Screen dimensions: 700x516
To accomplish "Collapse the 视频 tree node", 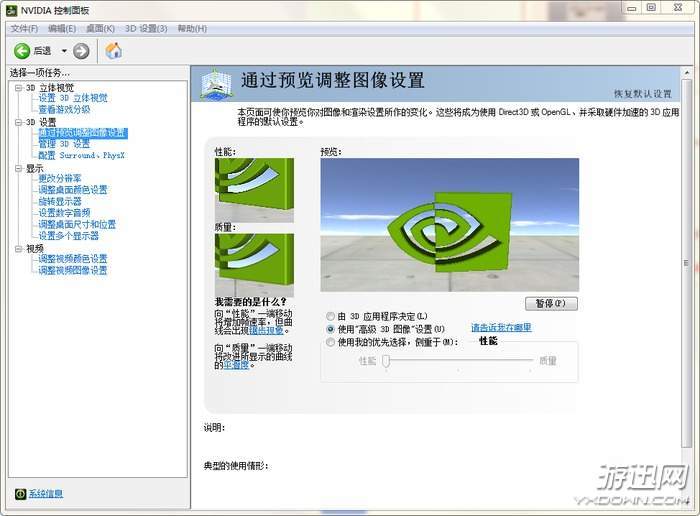I will point(19,249).
